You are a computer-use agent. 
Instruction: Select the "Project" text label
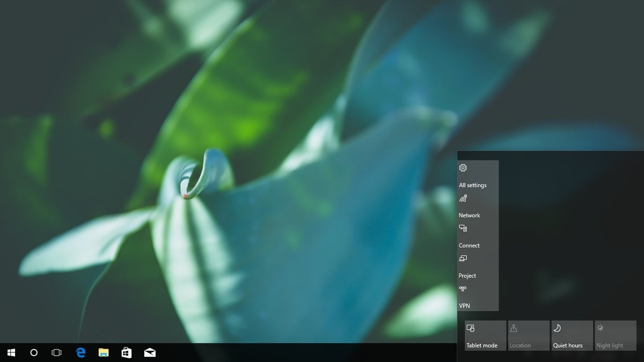467,276
